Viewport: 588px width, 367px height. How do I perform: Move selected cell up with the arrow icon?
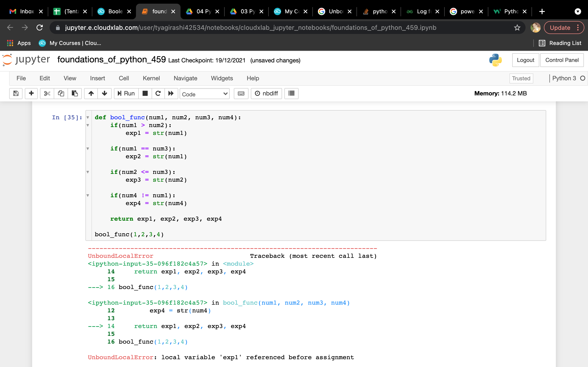click(91, 93)
